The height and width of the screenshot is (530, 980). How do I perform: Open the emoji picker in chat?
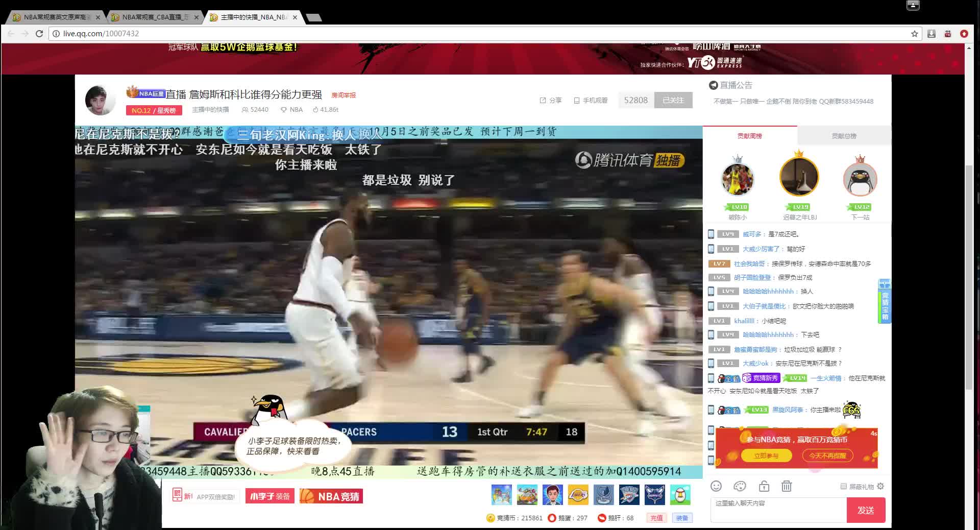click(x=716, y=486)
